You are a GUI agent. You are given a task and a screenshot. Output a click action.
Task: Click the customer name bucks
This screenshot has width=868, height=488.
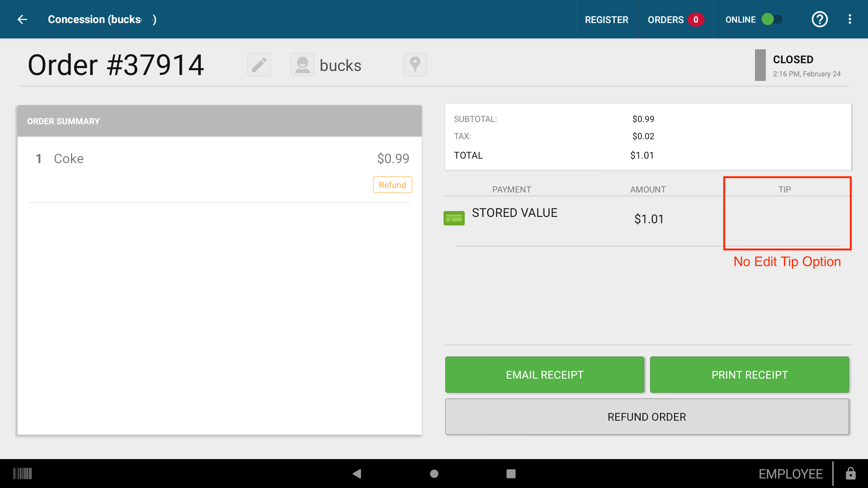[x=340, y=66]
